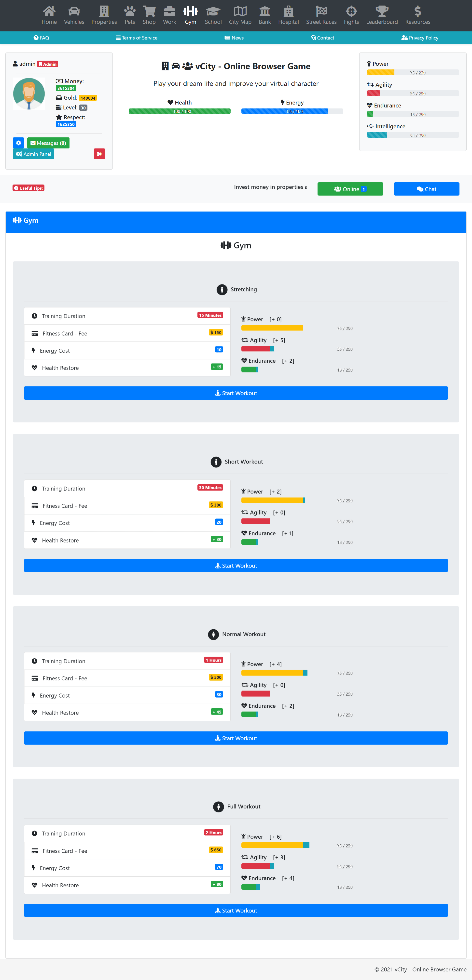This screenshot has height=980, width=472.
Task: Open the Terms of Service link
Action: pos(137,38)
